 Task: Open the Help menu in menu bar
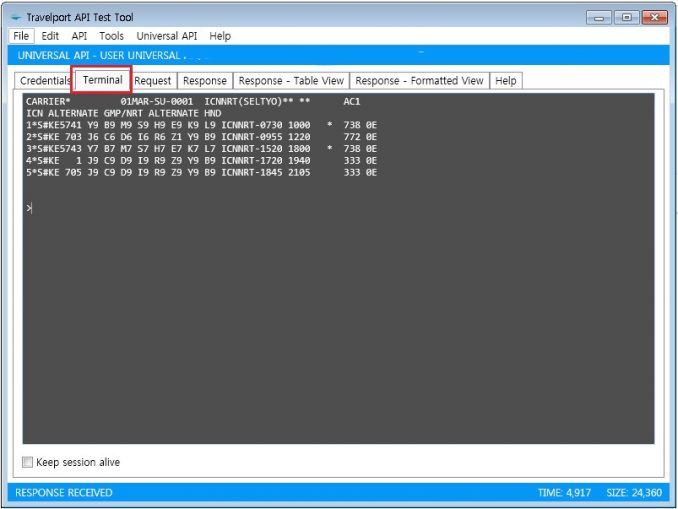pos(220,36)
